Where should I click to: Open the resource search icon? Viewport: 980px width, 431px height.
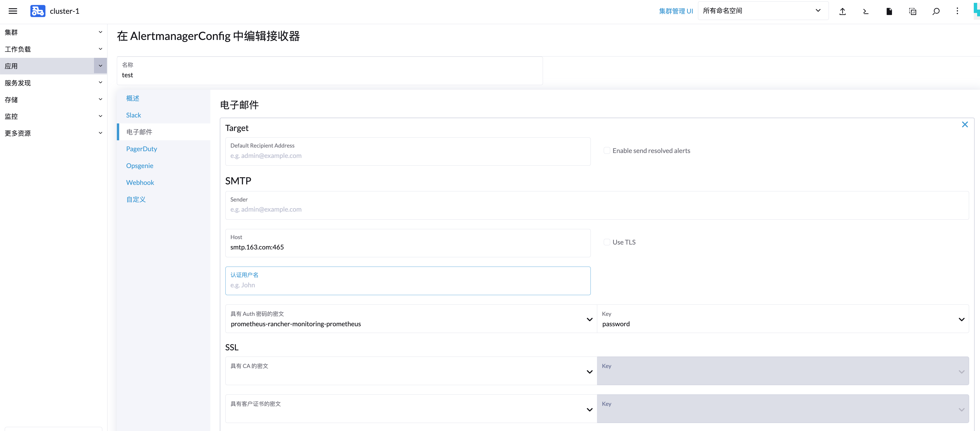(936, 11)
